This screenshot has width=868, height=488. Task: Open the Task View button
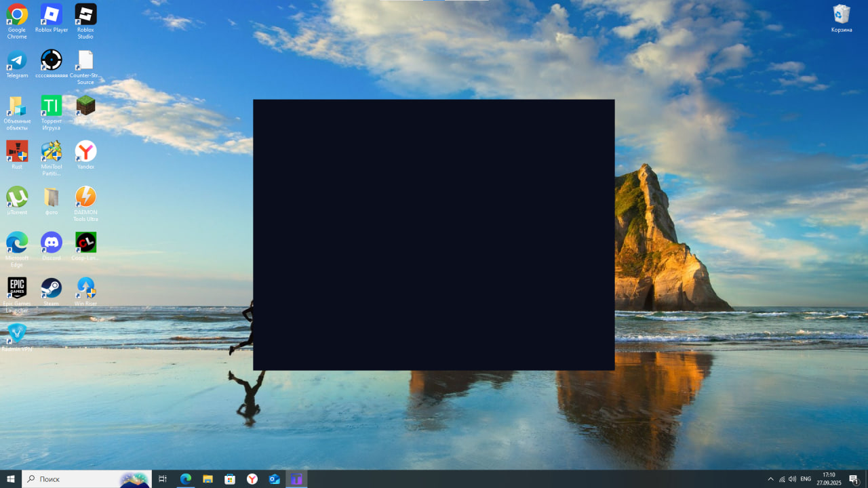pos(163,479)
